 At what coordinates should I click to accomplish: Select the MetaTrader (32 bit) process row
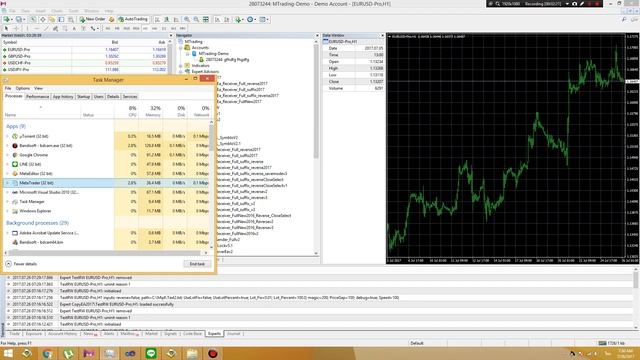[107, 183]
